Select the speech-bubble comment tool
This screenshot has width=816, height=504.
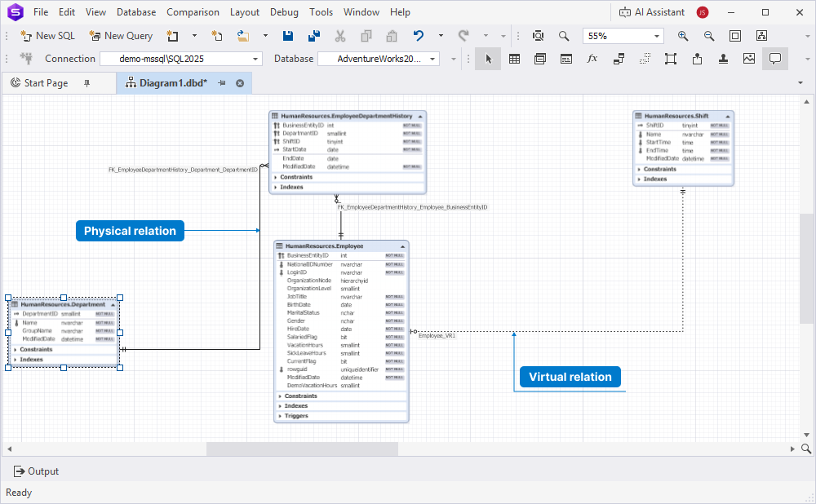(775, 59)
